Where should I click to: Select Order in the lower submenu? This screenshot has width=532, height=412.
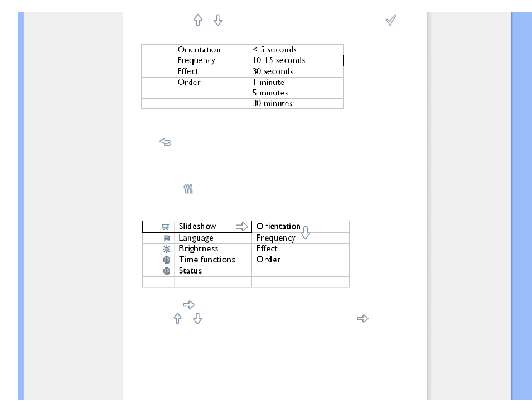pyautogui.click(x=268, y=260)
